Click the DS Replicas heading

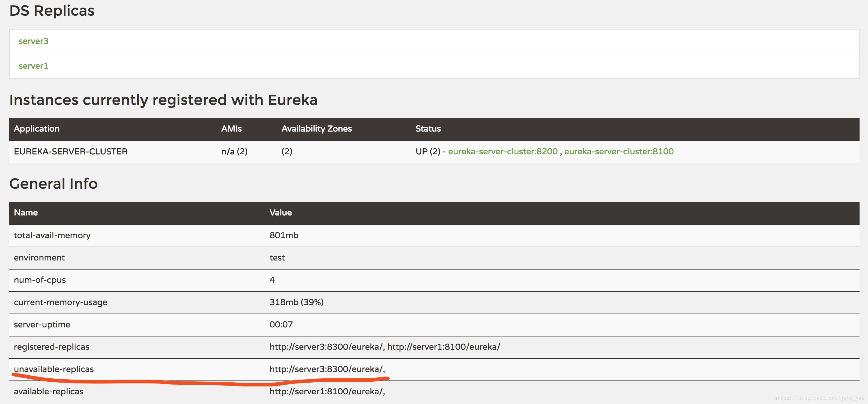(x=52, y=11)
